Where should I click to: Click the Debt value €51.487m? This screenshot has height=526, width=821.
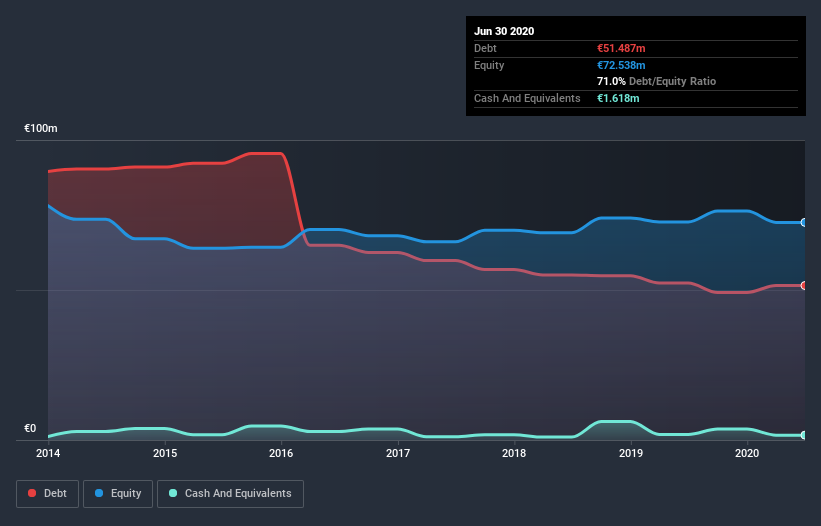tap(621, 48)
